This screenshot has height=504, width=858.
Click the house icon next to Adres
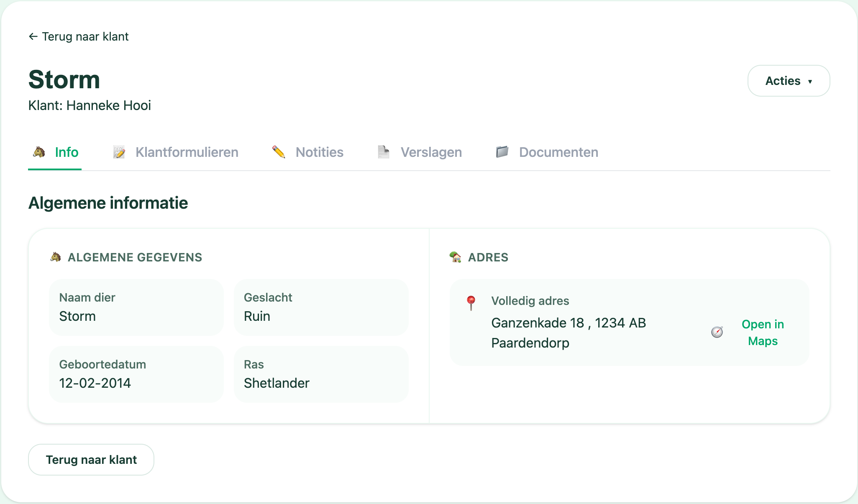click(455, 257)
